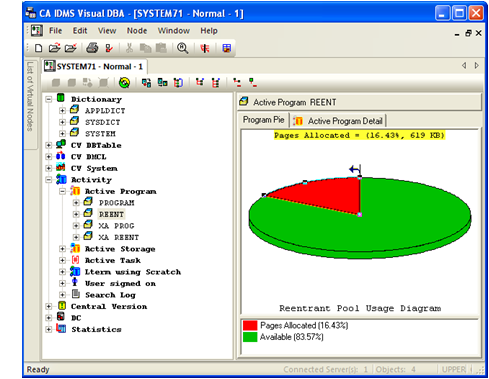Click the Print toolbar icon
Screen dimensions: 489x379
coord(92,48)
